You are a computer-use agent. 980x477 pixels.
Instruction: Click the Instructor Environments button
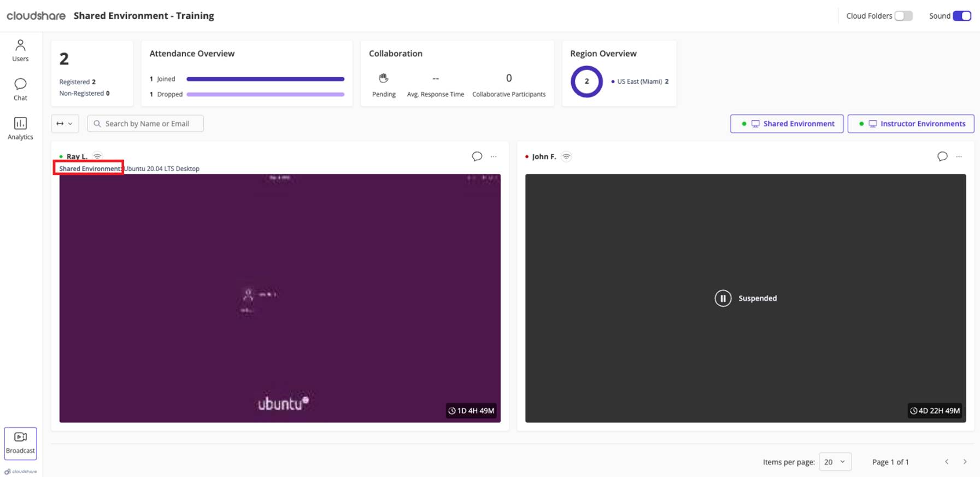(x=911, y=124)
